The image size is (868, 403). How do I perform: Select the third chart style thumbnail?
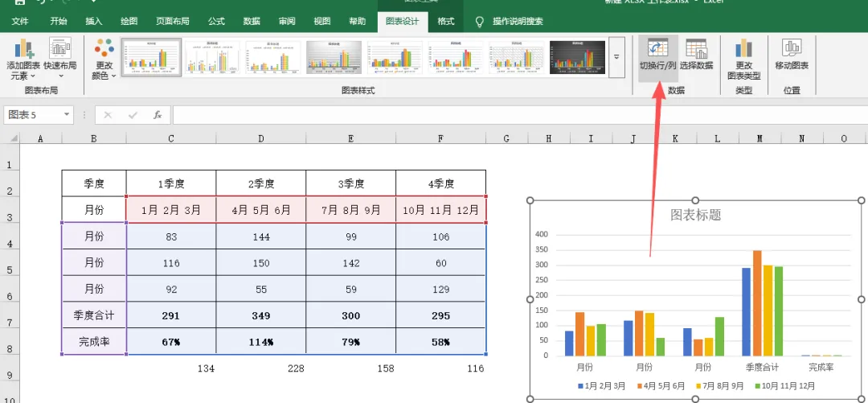point(273,58)
